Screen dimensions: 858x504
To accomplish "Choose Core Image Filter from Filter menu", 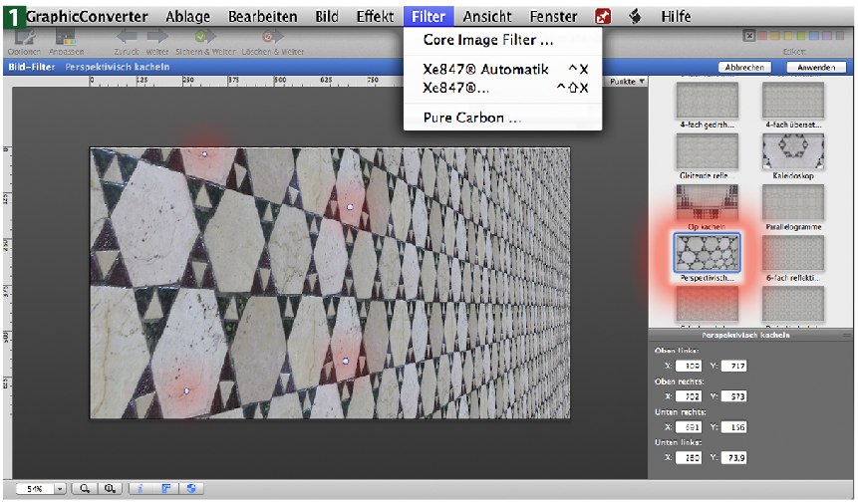I will (x=487, y=41).
